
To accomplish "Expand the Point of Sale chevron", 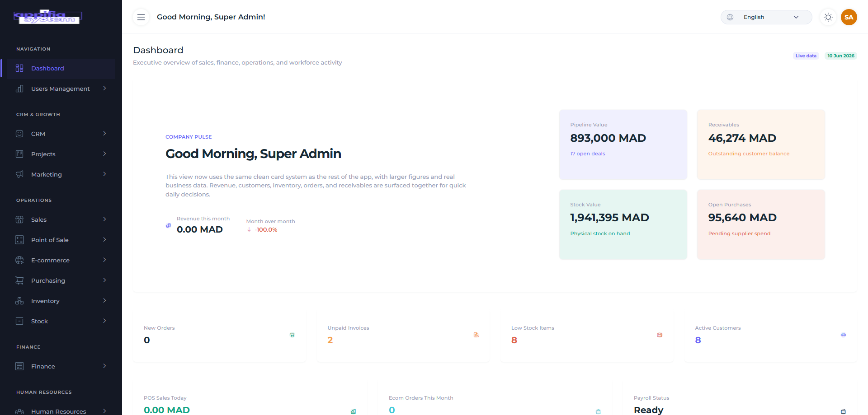I will coord(104,240).
